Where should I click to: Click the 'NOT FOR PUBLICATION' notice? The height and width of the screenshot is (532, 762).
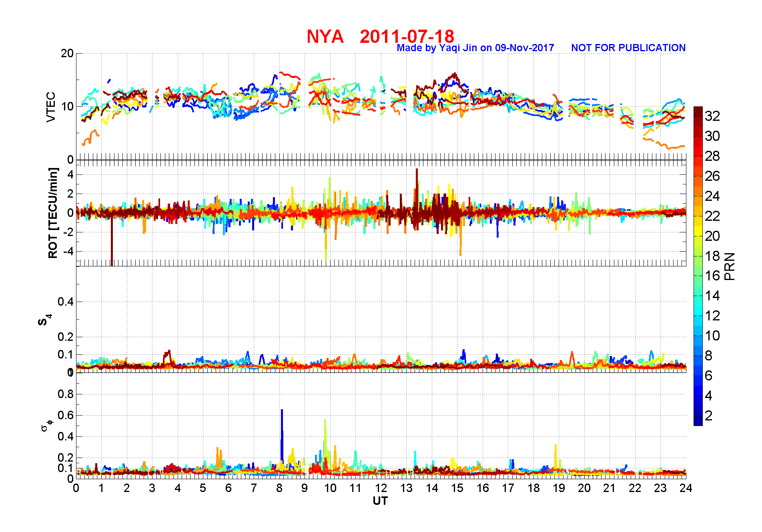click(x=628, y=48)
